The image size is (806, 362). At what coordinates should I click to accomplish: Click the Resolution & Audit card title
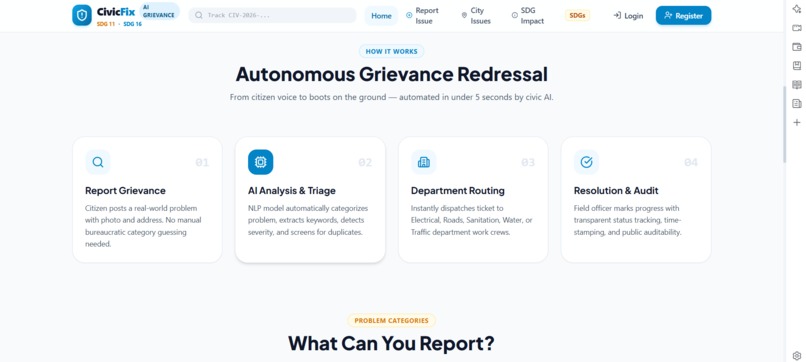point(616,191)
